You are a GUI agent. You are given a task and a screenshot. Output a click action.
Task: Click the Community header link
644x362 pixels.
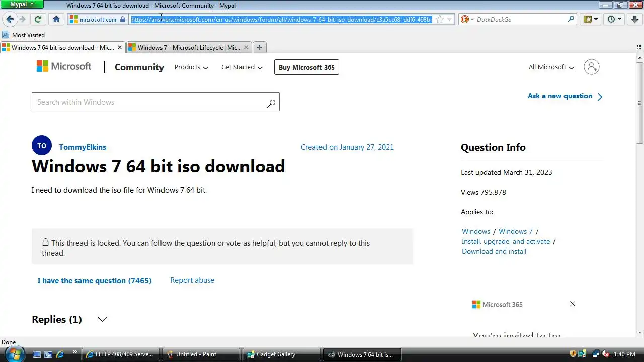coord(139,67)
